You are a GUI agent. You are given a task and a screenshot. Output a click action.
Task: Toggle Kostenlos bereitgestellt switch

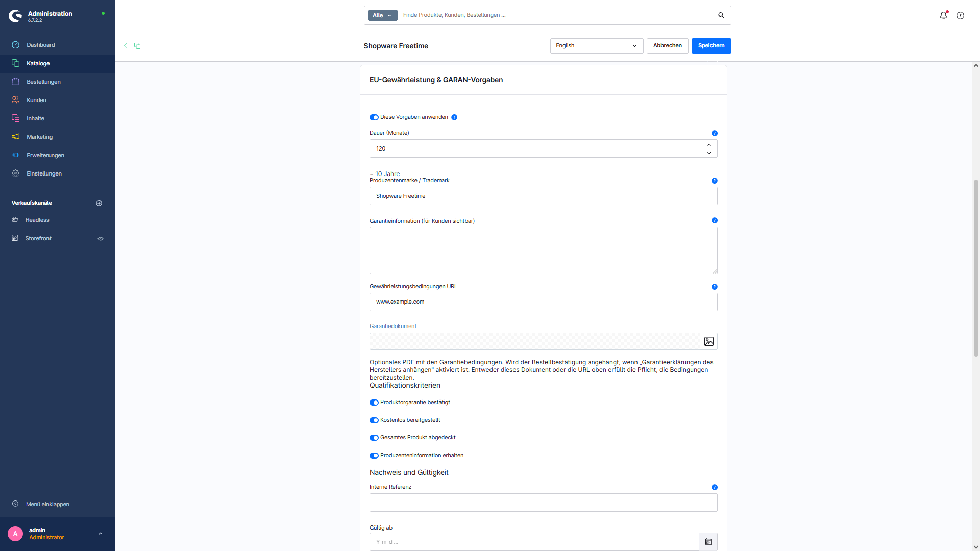coord(374,420)
